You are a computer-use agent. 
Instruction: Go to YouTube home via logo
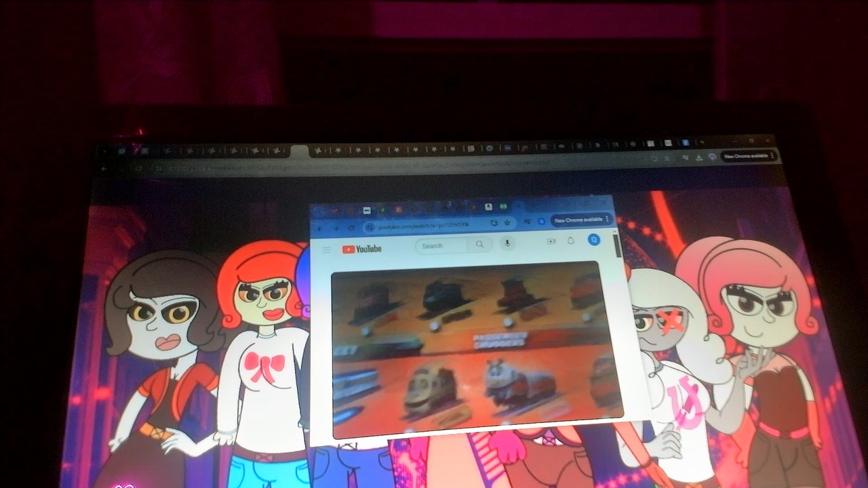click(361, 249)
